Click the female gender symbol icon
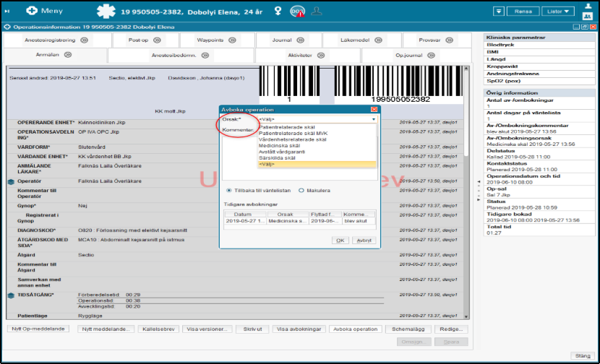 [277, 11]
